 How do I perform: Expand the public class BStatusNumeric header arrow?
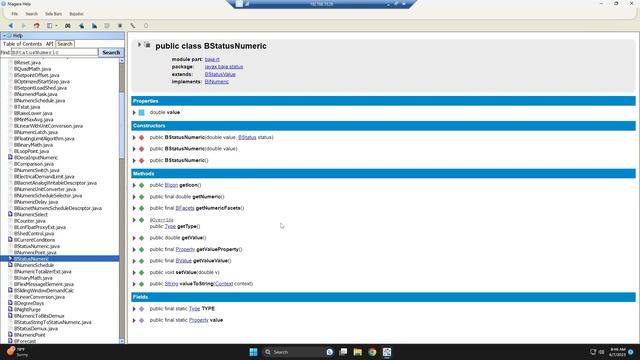(x=139, y=44)
